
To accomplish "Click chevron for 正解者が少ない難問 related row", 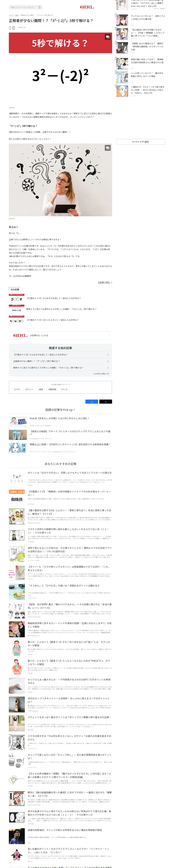I will pyautogui.click(x=108, y=361).
